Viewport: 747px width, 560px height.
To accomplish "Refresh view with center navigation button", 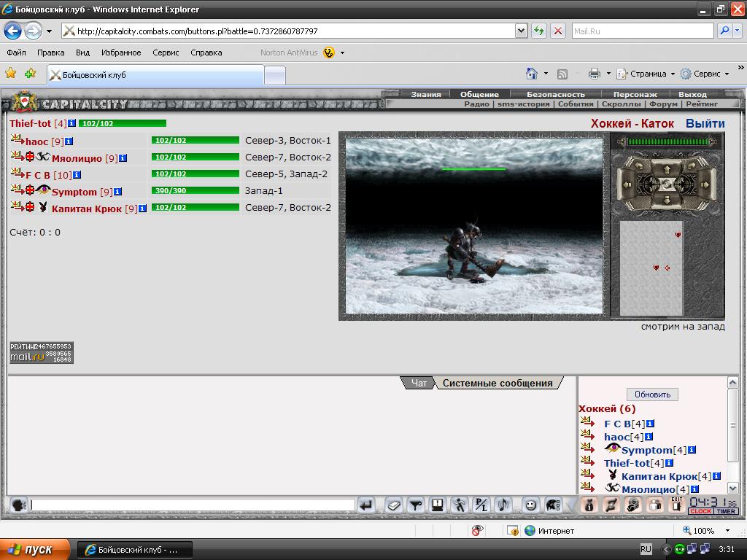I will click(667, 184).
